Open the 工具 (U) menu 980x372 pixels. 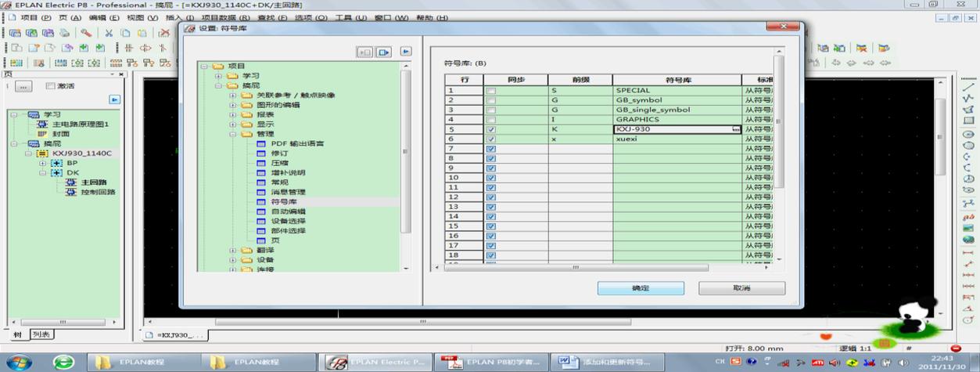(x=350, y=17)
